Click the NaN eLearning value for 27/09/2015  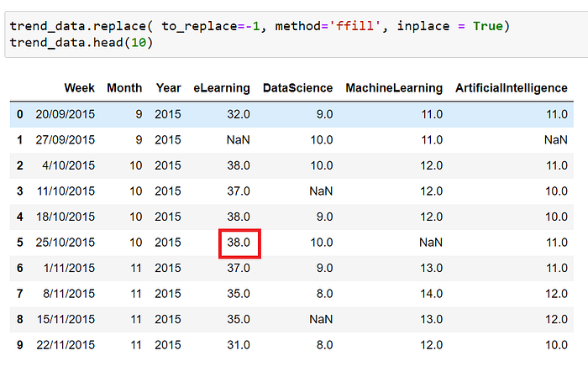(x=238, y=139)
